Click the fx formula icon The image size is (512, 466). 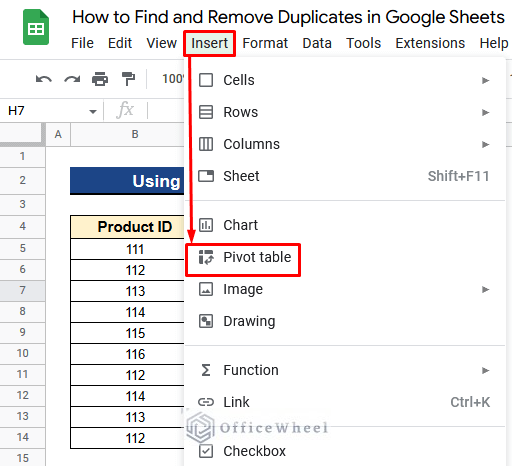pyautogui.click(x=125, y=110)
